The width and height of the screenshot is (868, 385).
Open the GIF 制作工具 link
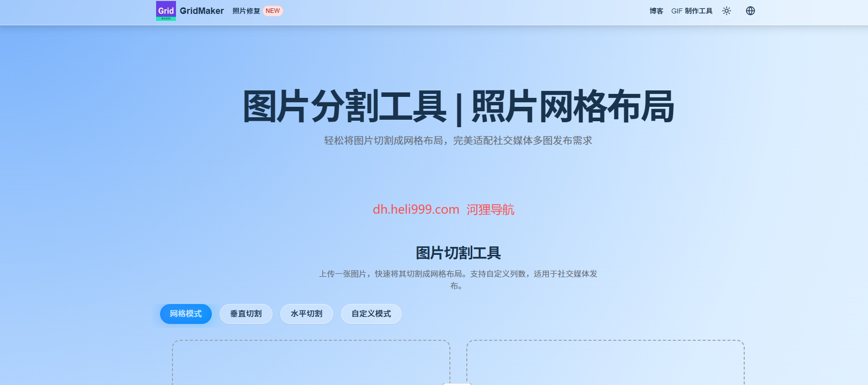(x=692, y=11)
